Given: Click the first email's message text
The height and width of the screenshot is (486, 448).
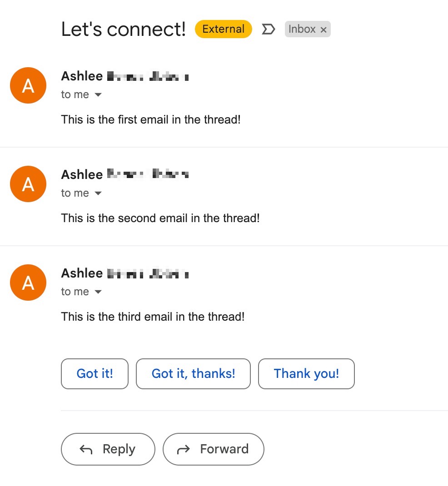Looking at the screenshot, I should [151, 119].
